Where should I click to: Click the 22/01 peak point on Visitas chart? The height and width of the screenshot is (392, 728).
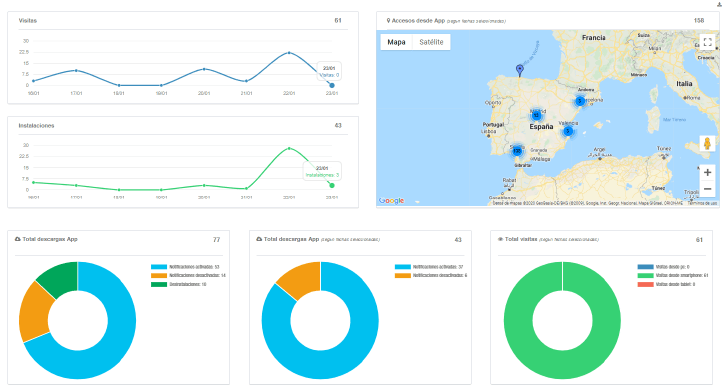pos(289,53)
